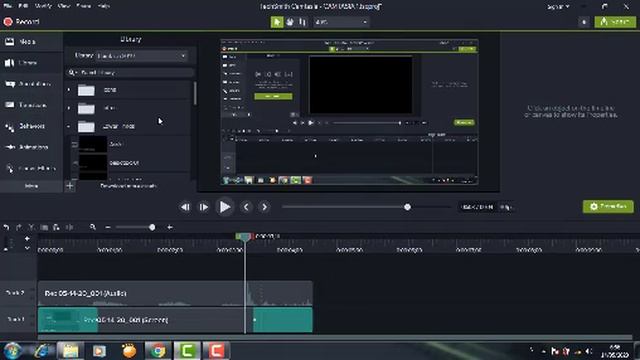Open the Library tab in sidebar

[x=31, y=63]
